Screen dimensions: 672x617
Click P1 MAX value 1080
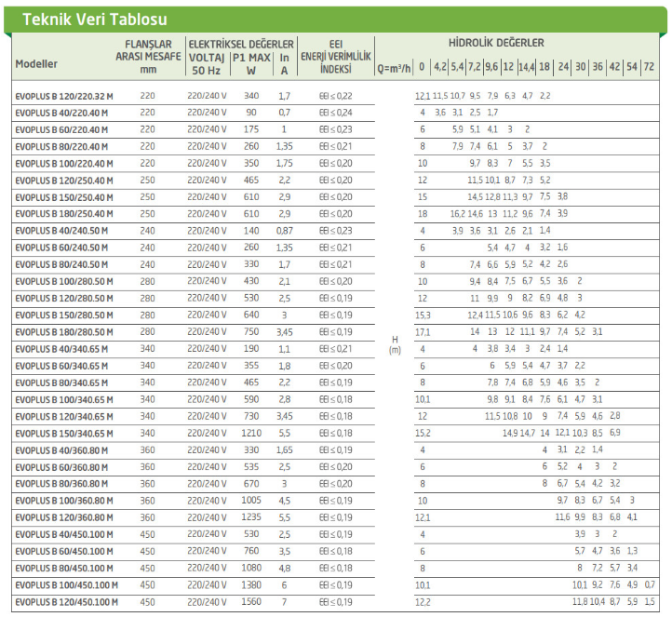point(251,569)
